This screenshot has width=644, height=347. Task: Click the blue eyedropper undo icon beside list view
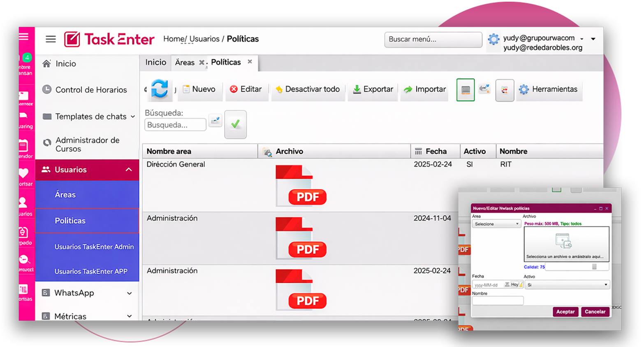[485, 90]
